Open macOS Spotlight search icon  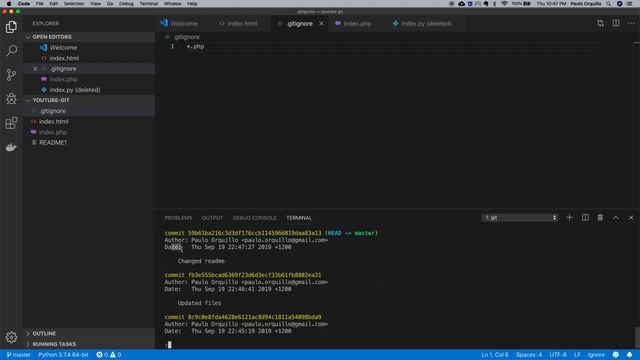(x=608, y=4)
